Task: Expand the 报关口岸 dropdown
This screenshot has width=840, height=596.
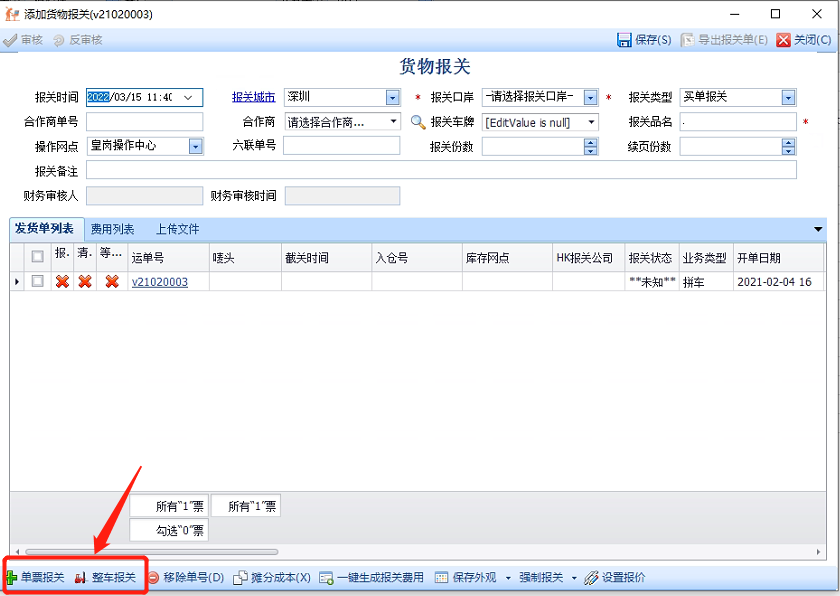Action: click(x=590, y=97)
